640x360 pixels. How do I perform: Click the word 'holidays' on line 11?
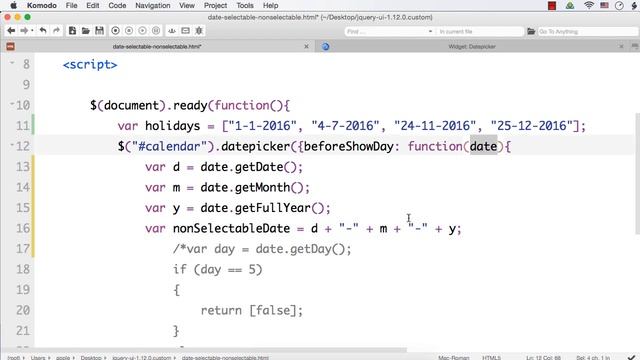pyautogui.click(x=173, y=126)
